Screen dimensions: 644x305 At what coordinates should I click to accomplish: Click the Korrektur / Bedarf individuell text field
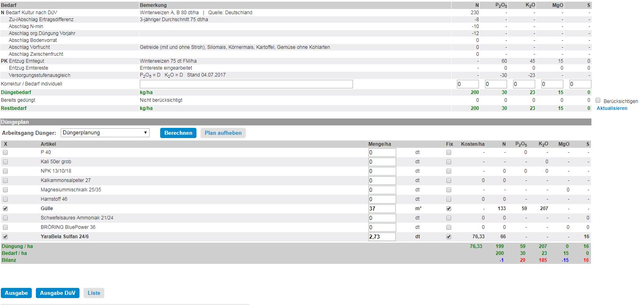pyautogui.click(x=246, y=84)
